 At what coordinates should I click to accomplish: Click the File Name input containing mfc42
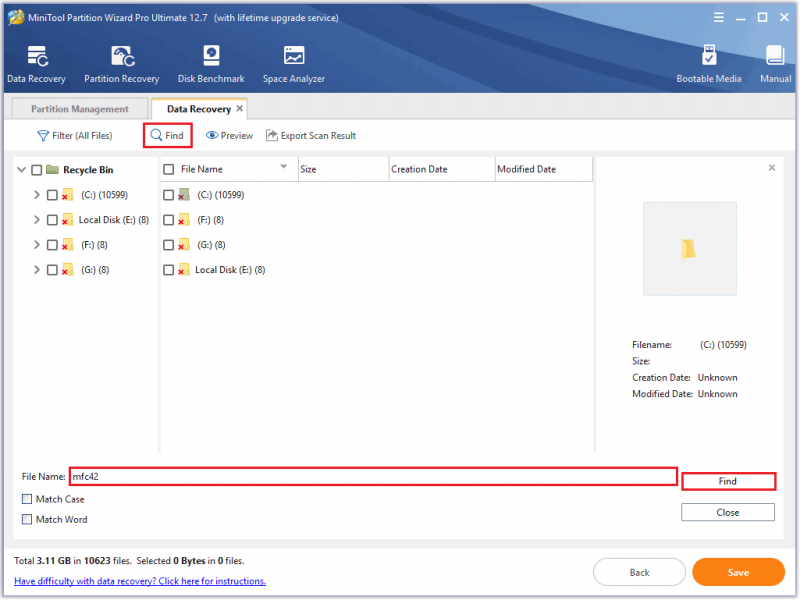pyautogui.click(x=373, y=477)
